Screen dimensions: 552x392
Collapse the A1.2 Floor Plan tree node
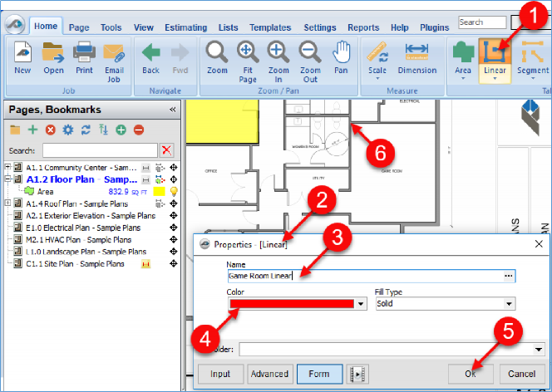[x=7, y=179]
